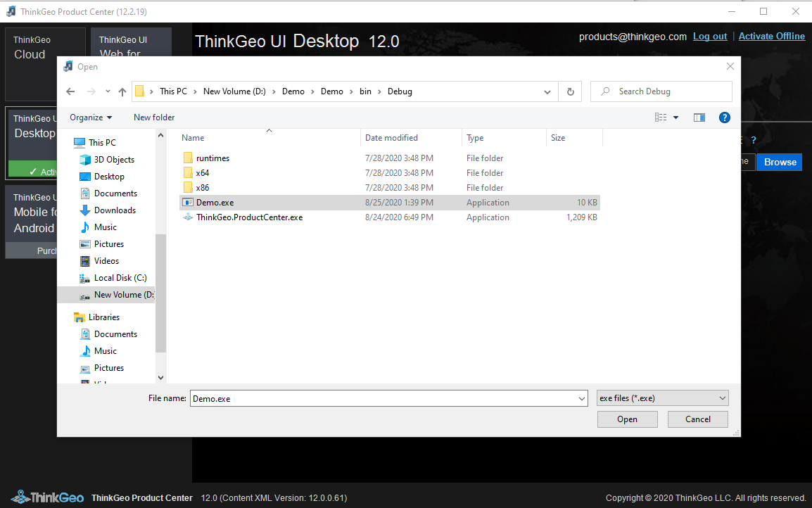Open Pictures under Libraries
The image size is (812, 508).
[x=102, y=368]
